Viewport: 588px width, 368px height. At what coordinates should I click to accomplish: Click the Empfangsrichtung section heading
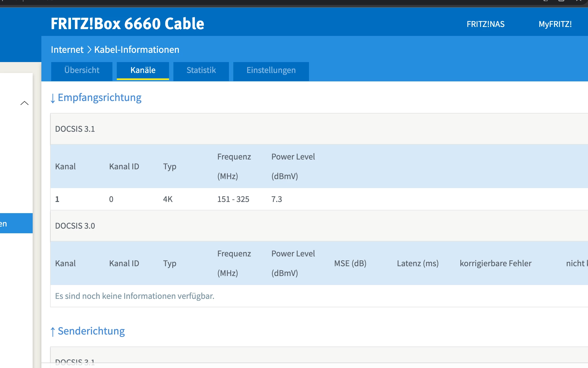pyautogui.click(x=99, y=98)
